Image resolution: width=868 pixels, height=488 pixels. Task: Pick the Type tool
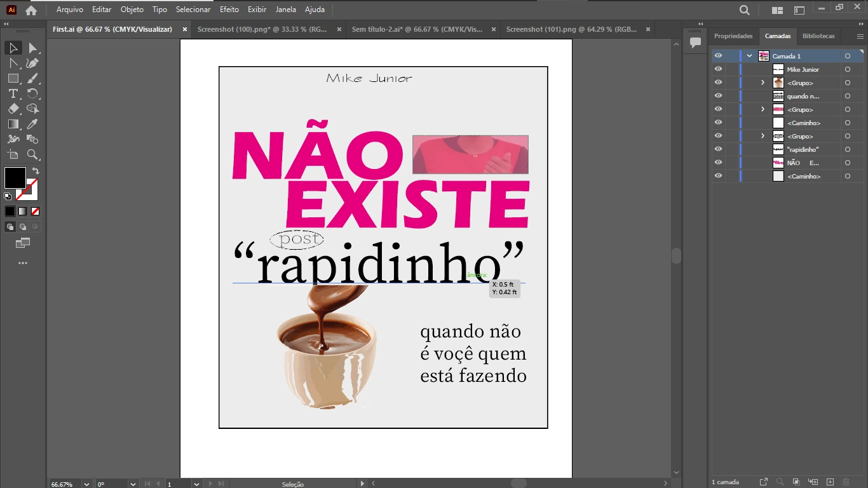pyautogui.click(x=13, y=93)
